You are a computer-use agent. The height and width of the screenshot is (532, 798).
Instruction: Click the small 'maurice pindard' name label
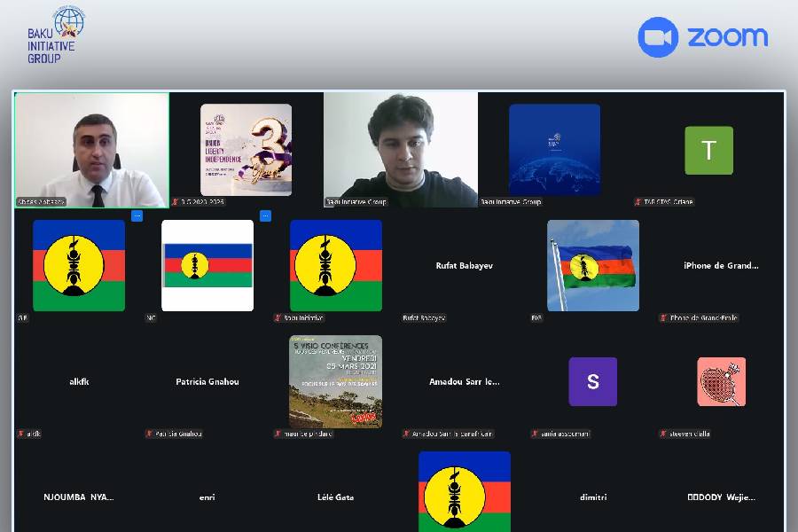coord(308,434)
